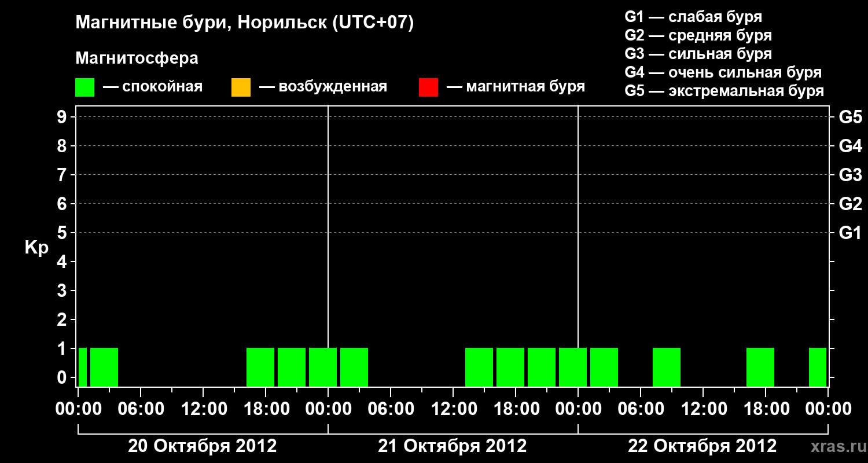This screenshot has height=463, width=868.
Task: Click the line 'G5 — экстремальная буря'
Action: 724,91
